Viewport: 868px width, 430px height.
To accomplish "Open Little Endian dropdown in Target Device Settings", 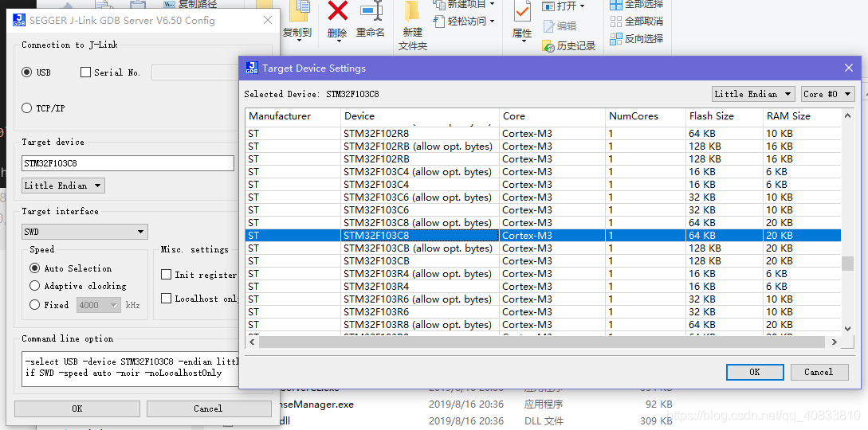I will coord(753,94).
